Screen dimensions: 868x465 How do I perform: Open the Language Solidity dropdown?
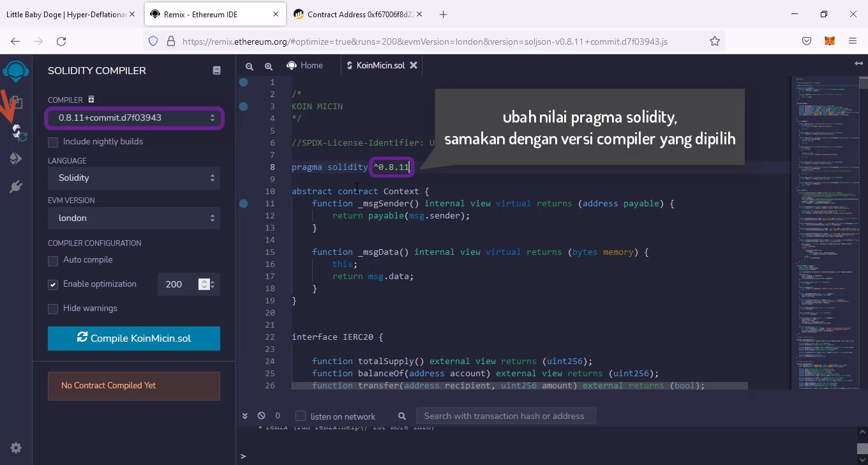point(134,178)
